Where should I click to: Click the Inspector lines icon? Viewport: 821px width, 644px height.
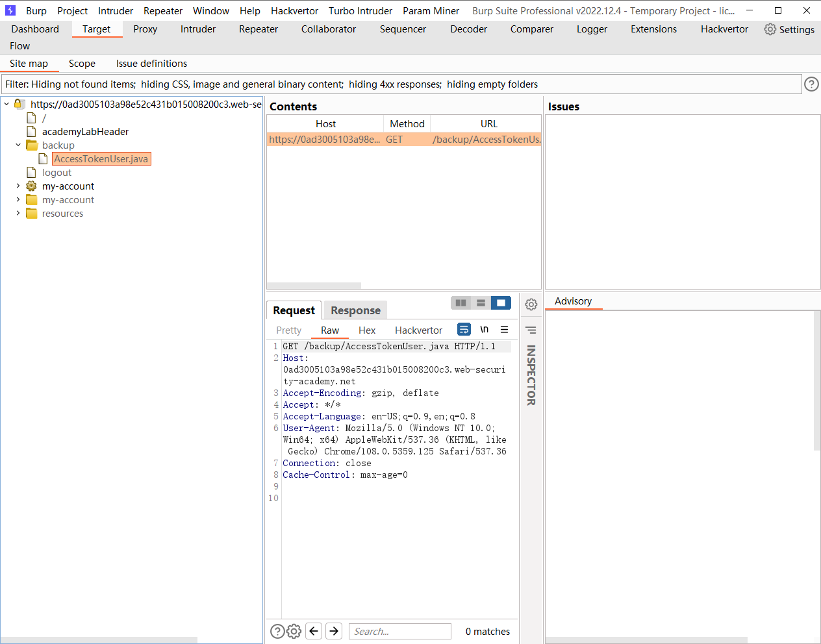531,330
